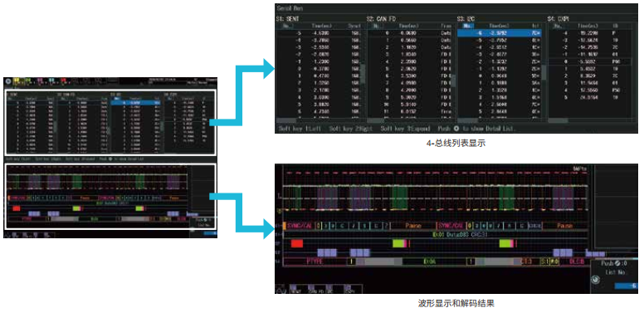The height and width of the screenshot is (313, 644).
Task: Click the red decode block in the enlarged waveform view
Action: (x=296, y=243)
